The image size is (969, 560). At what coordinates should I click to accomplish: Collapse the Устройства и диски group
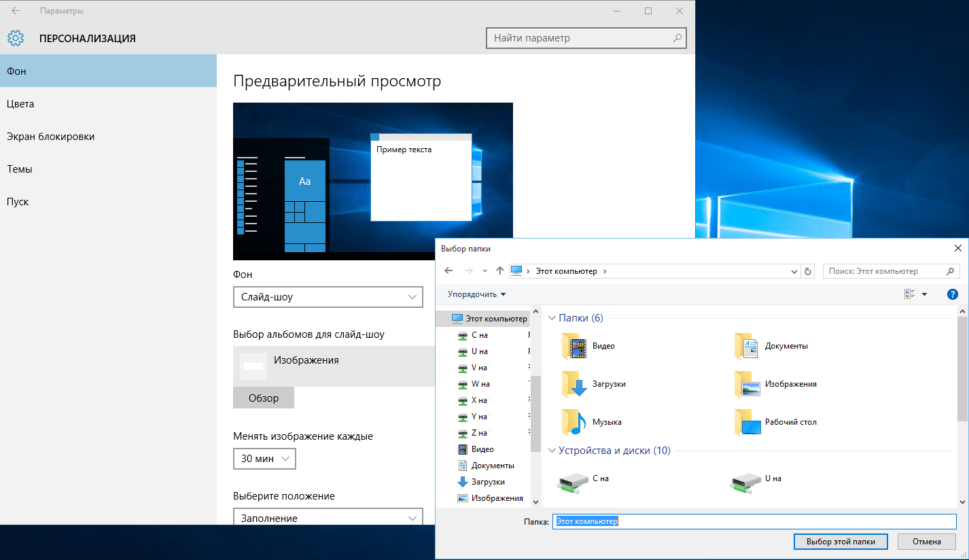click(x=552, y=451)
